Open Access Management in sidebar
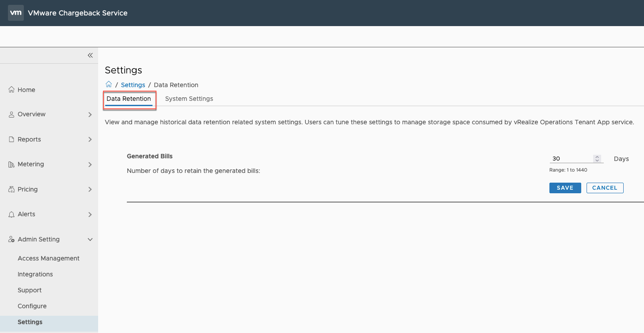The height and width of the screenshot is (333, 644). 49,258
